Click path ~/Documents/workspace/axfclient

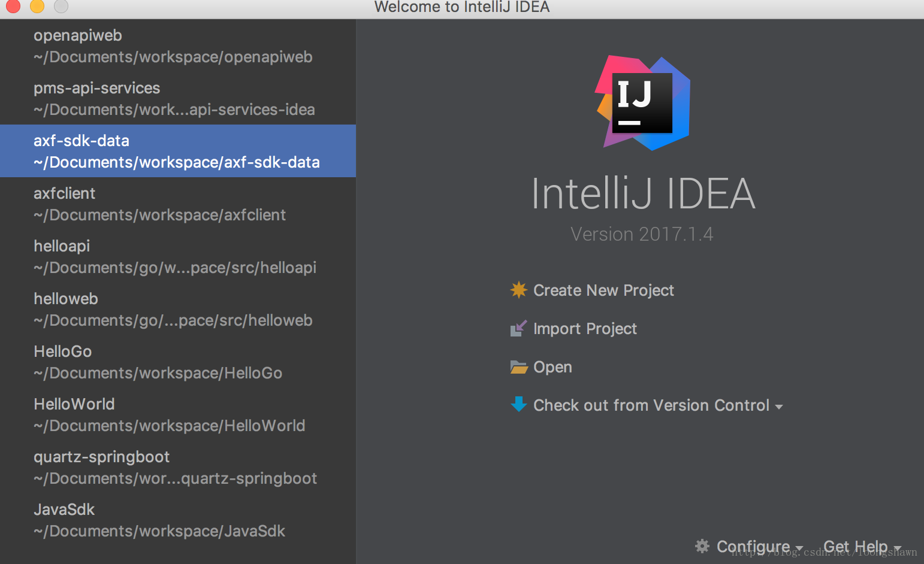[x=160, y=215]
